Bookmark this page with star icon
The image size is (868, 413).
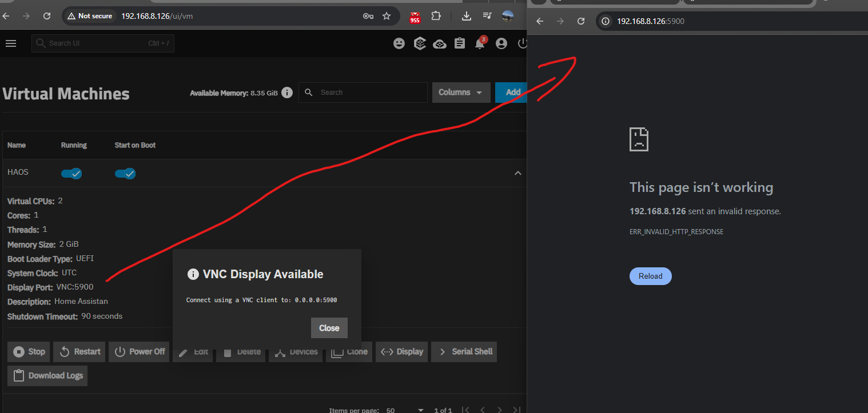pos(387,16)
